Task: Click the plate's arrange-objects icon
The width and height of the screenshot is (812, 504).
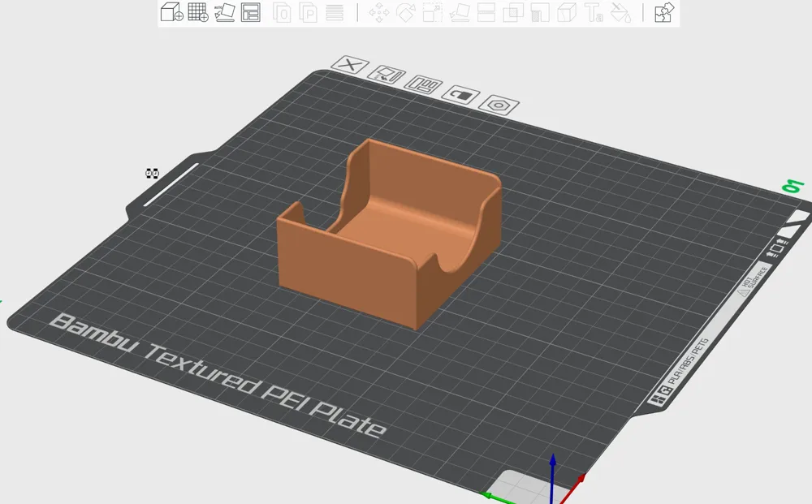Action: [423, 84]
